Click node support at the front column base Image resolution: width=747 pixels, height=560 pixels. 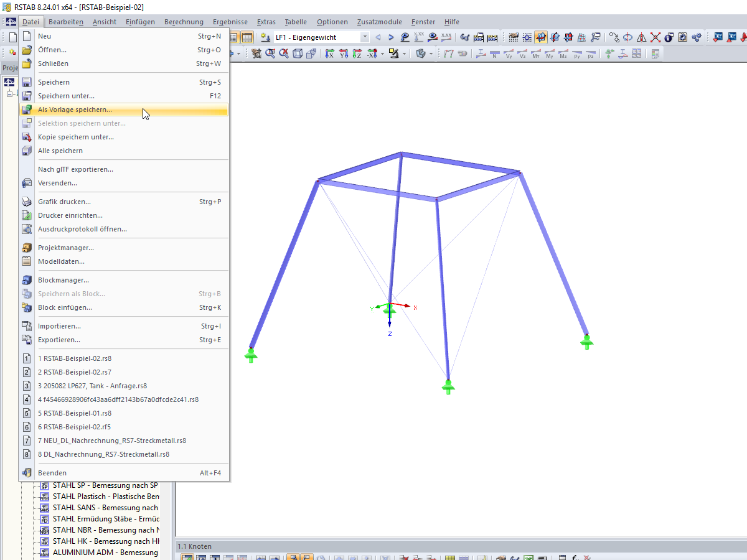pyautogui.click(x=448, y=387)
